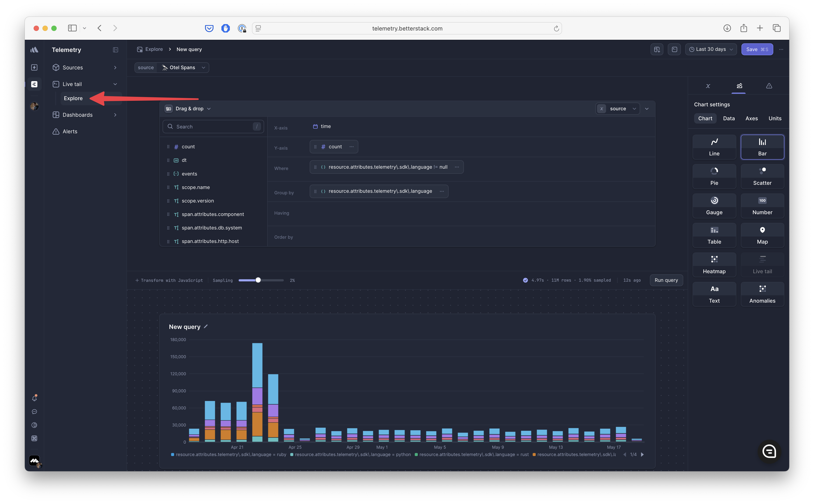814x504 pixels.
Task: Choose the Pie chart type
Action: pyautogui.click(x=714, y=176)
